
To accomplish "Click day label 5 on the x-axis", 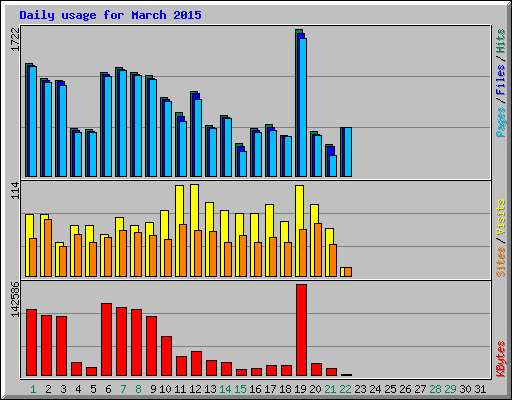I will pos(93,389).
